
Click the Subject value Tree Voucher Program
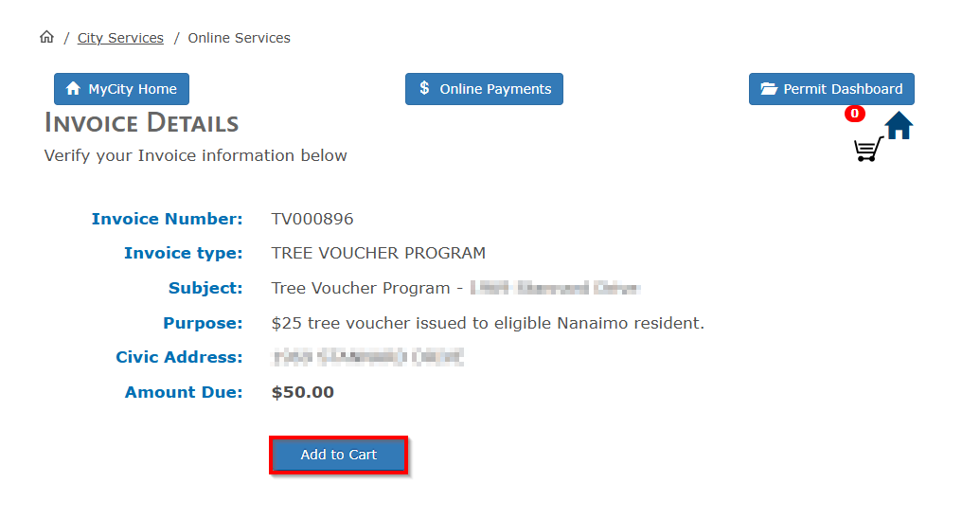click(366, 288)
